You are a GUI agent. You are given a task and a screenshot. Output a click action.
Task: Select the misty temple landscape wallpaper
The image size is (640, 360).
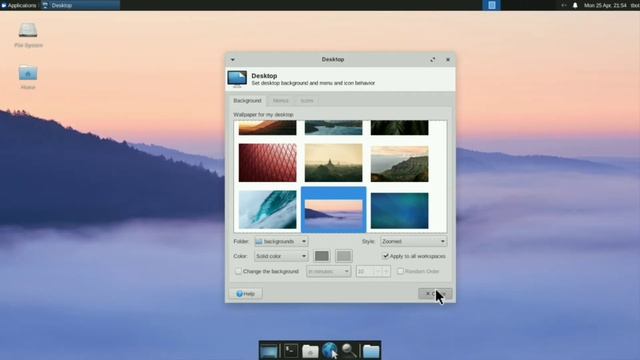point(333,162)
